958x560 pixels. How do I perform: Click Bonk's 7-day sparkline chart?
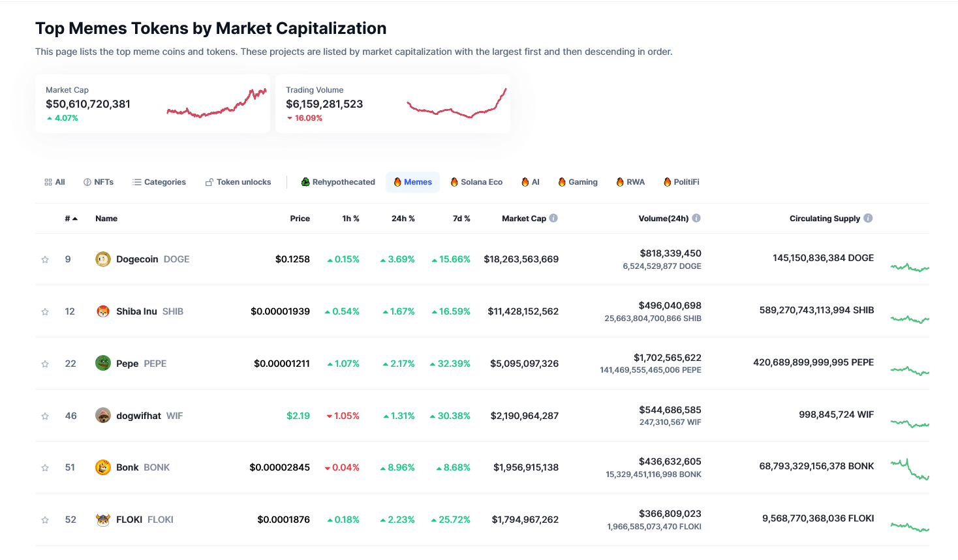click(910, 470)
